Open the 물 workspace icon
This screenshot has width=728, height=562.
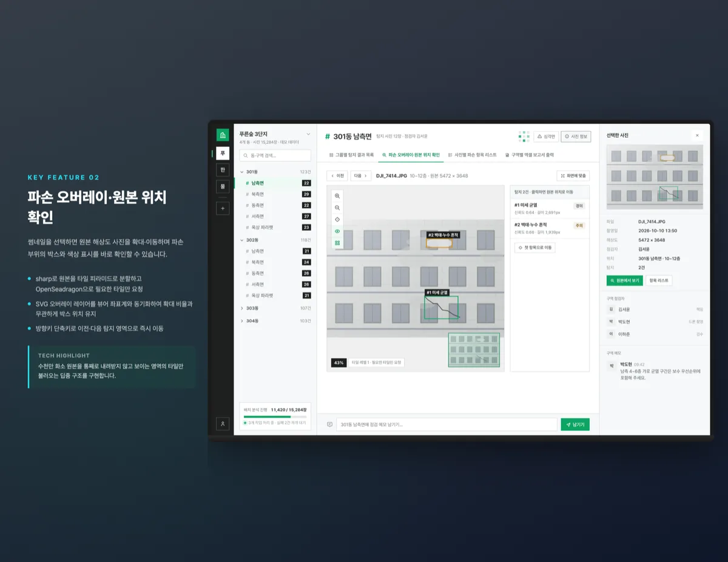(x=223, y=187)
